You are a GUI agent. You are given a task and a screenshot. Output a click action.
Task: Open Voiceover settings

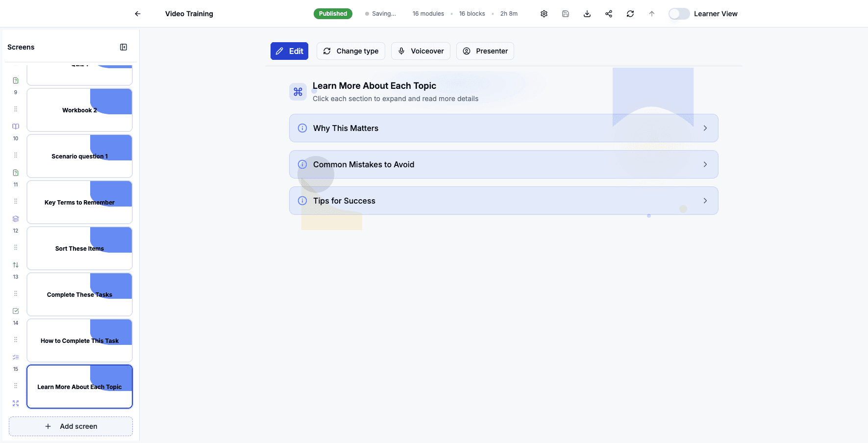click(421, 51)
